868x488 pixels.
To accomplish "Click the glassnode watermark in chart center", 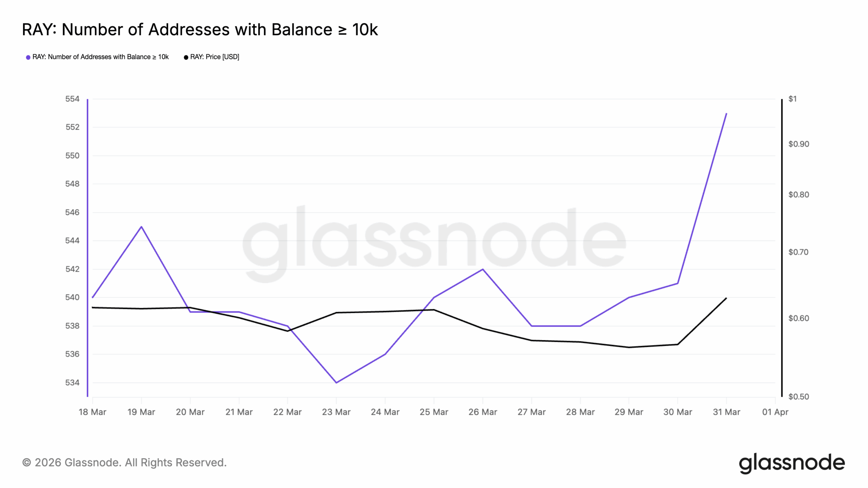I will pos(434,243).
